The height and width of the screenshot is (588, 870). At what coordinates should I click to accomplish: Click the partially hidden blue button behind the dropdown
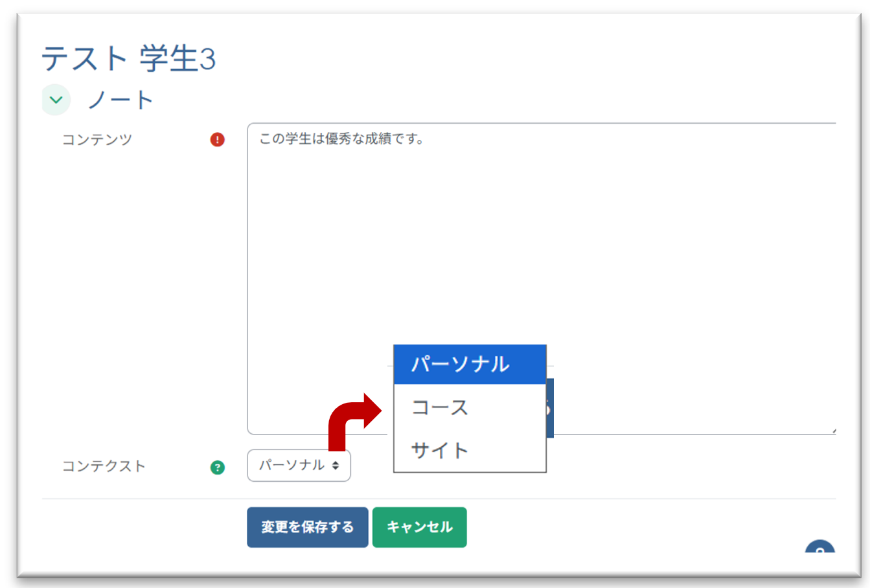[550, 408]
